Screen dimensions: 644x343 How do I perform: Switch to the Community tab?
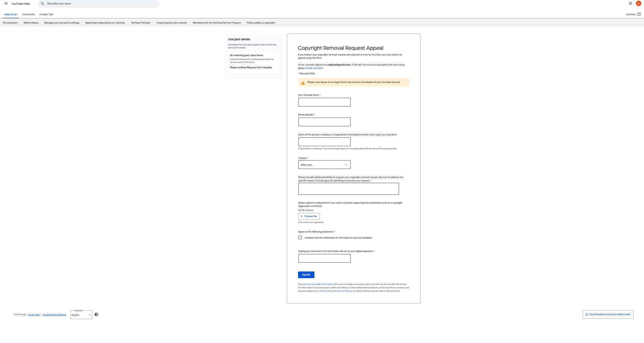click(29, 14)
